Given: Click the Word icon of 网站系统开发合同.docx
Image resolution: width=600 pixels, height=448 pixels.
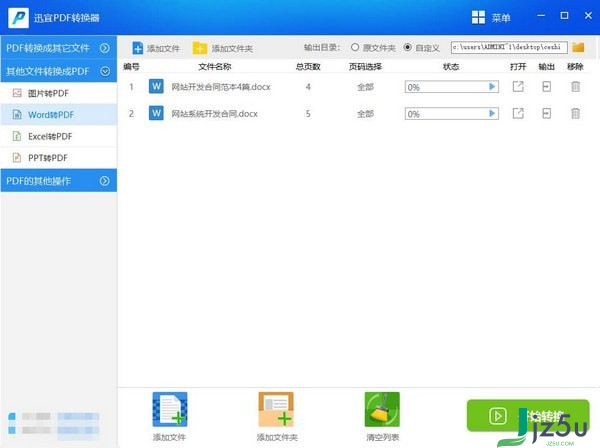Looking at the screenshot, I should point(156,113).
